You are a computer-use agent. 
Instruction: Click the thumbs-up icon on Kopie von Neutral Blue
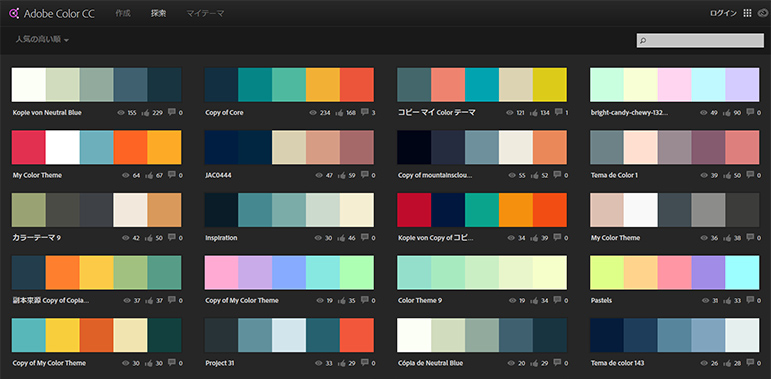[x=146, y=113]
